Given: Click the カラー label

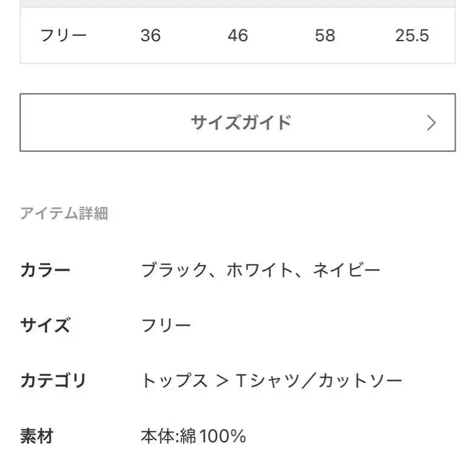Looking at the screenshot, I should tap(45, 270).
